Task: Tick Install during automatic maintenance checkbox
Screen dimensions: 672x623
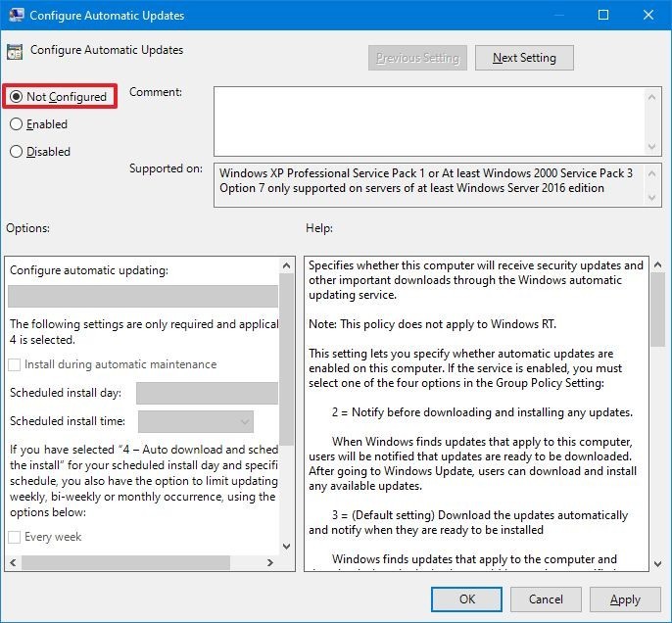Action: click(14, 364)
